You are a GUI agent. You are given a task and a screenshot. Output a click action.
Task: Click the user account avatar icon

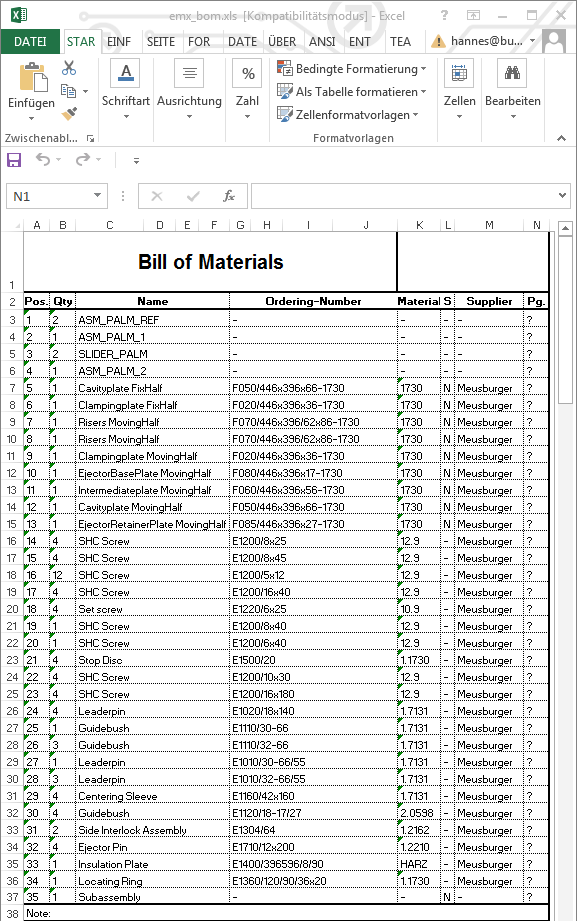pyautogui.click(x=554, y=41)
